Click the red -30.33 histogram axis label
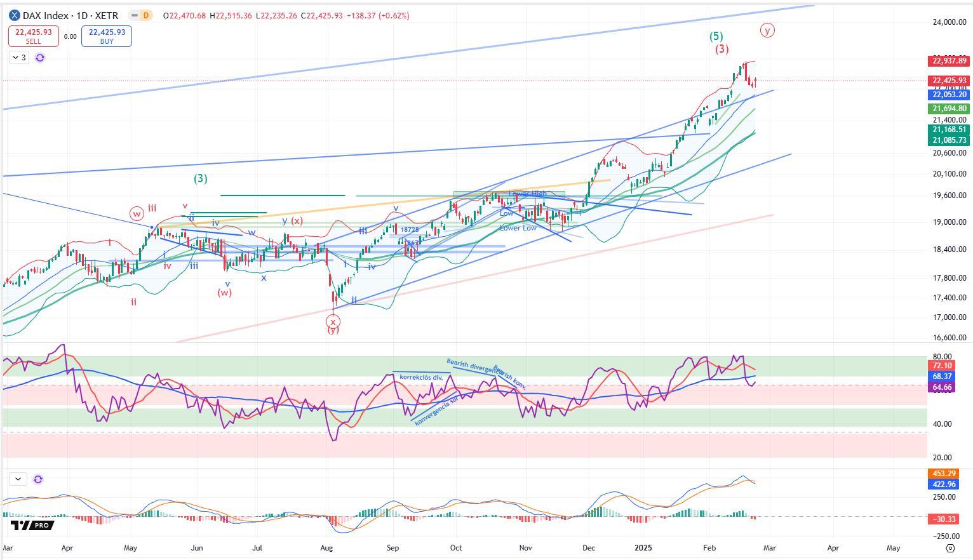The height and width of the screenshot is (560, 973). point(945,519)
